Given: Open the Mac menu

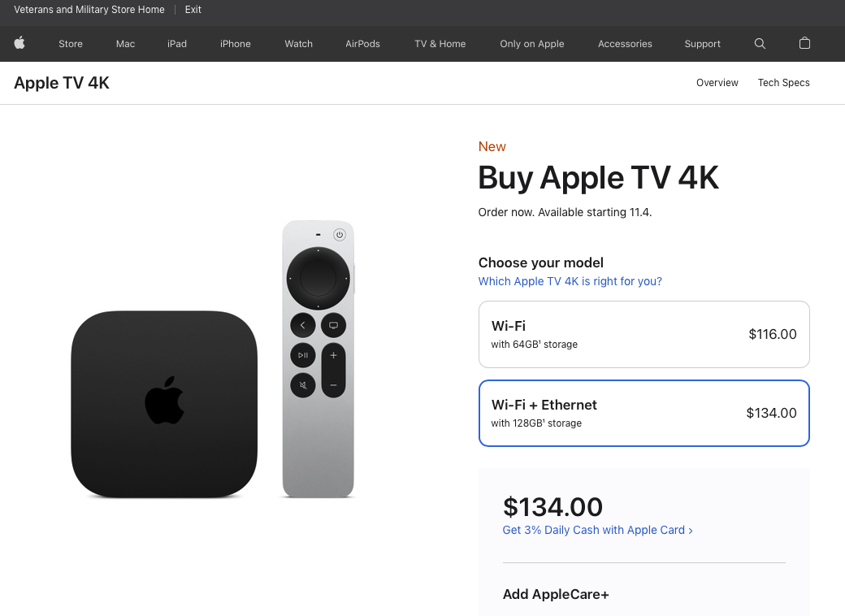Looking at the screenshot, I should (x=126, y=44).
